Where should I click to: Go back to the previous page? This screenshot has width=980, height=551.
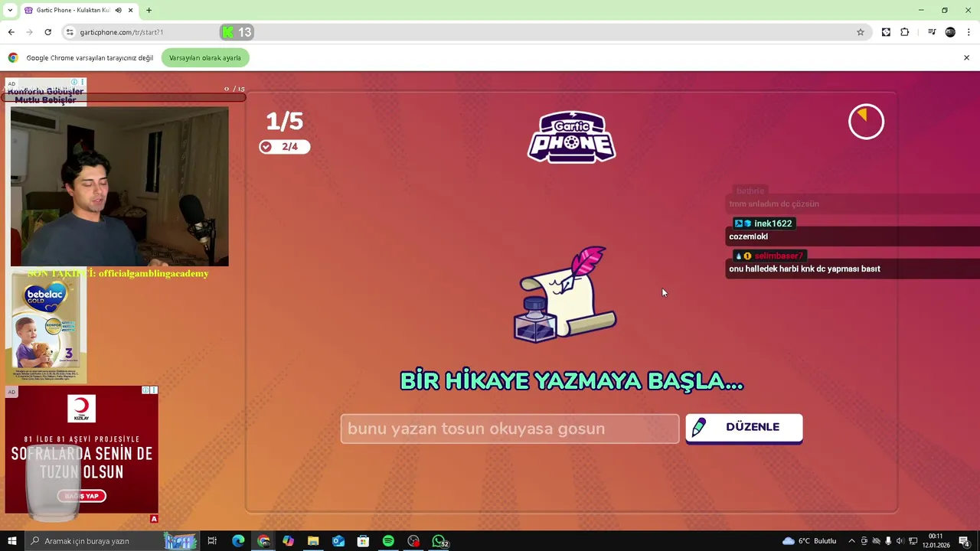tap(11, 32)
